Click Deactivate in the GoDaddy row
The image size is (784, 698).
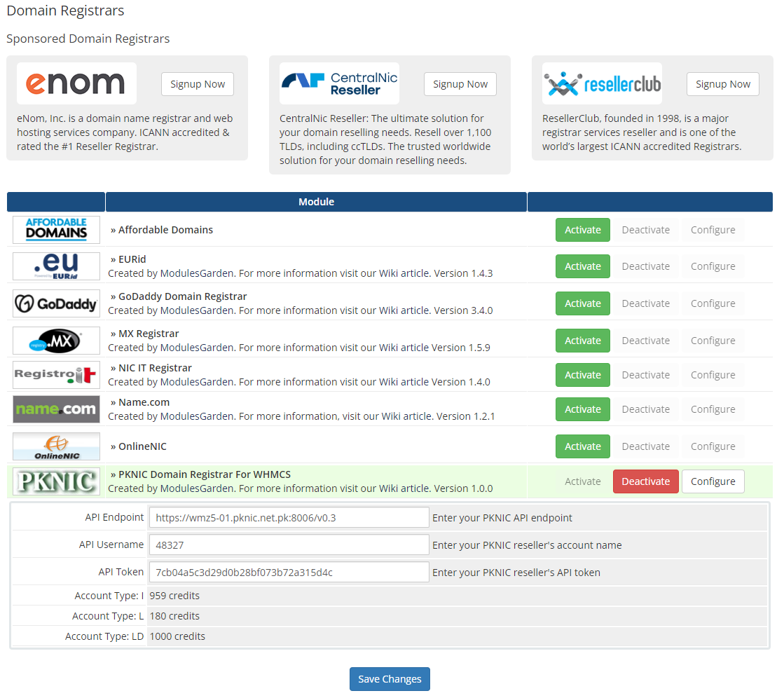(645, 303)
